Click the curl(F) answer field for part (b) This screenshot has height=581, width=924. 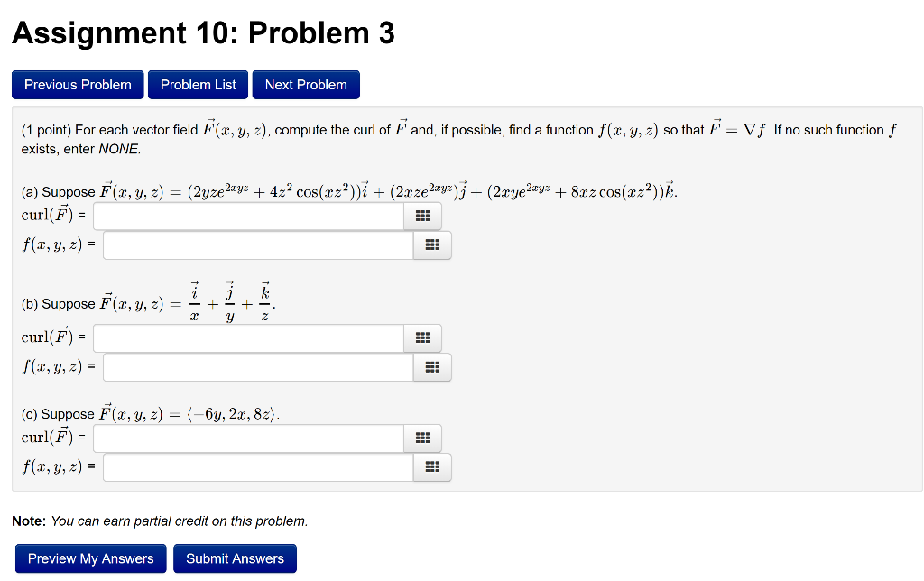click(244, 337)
